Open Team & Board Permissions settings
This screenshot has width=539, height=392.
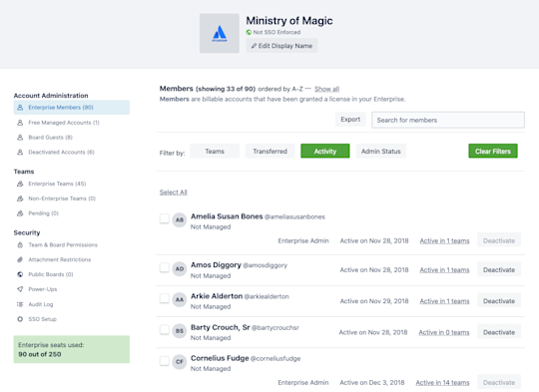63,245
